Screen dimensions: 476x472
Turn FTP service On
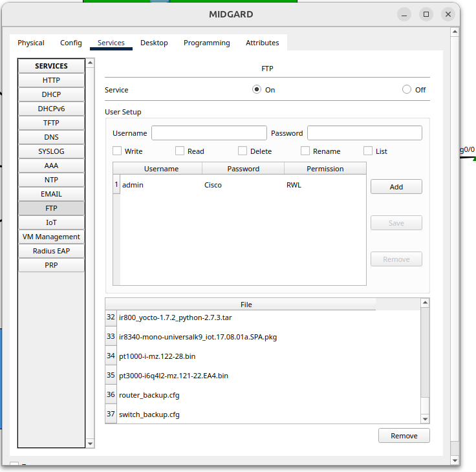point(257,89)
